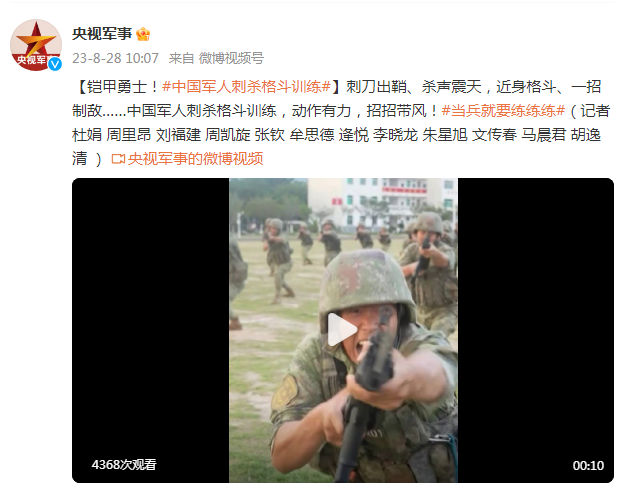629x493 pixels.
Task: Open hashtag #中国军人刺杀格斗训练#
Action: (x=246, y=87)
